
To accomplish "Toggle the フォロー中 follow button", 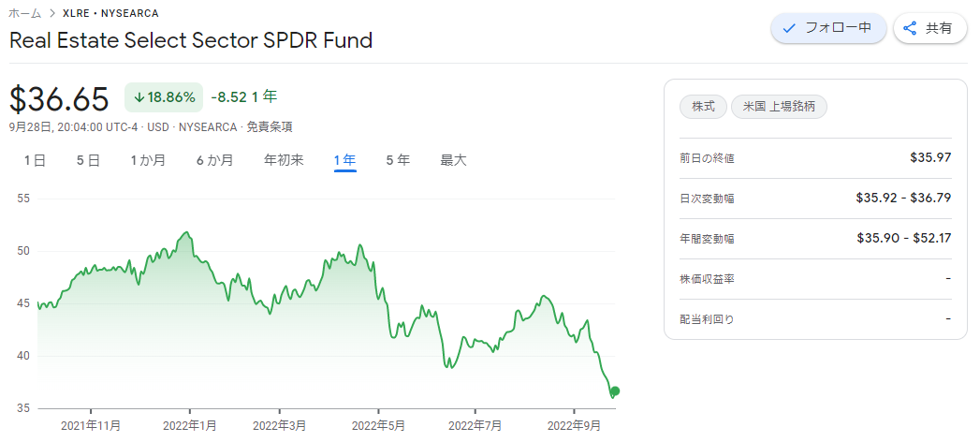I will coord(828,28).
